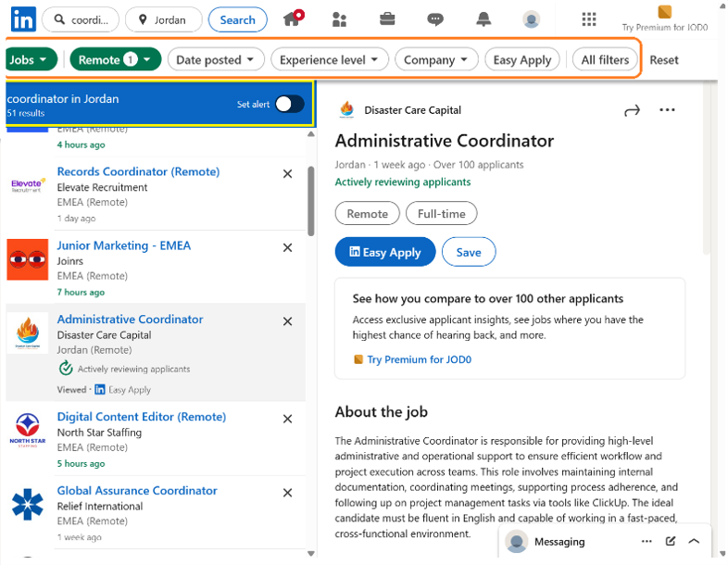Open Notifications bell icon
Screen dimensions: 728x565
pyautogui.click(x=483, y=19)
